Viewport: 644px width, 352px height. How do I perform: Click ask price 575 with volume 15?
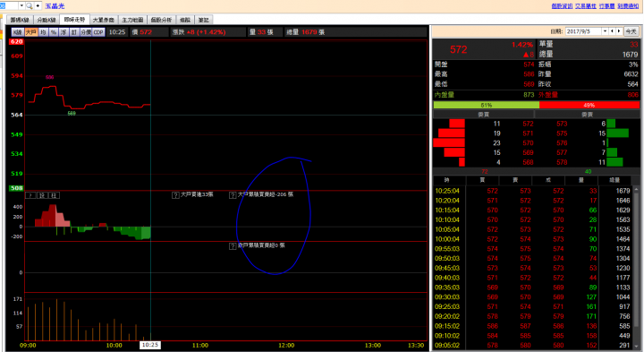tap(562, 133)
